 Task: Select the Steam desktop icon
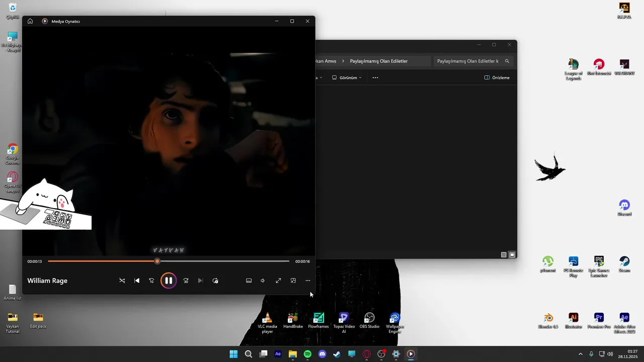[x=624, y=264]
